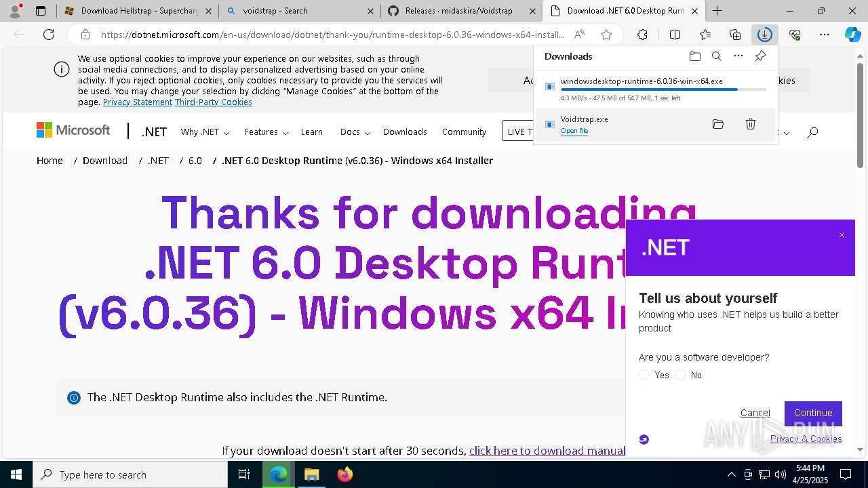868x488 pixels.
Task: Open the .NET home link
Action: (x=154, y=132)
